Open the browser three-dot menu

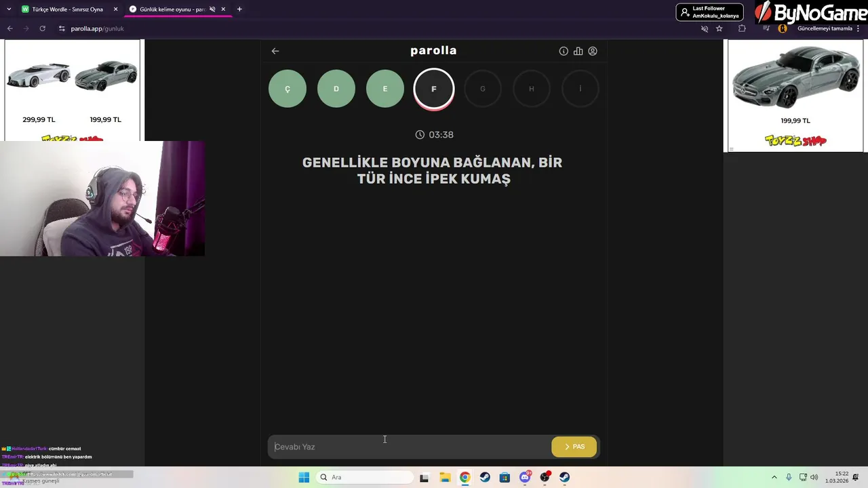(859, 28)
